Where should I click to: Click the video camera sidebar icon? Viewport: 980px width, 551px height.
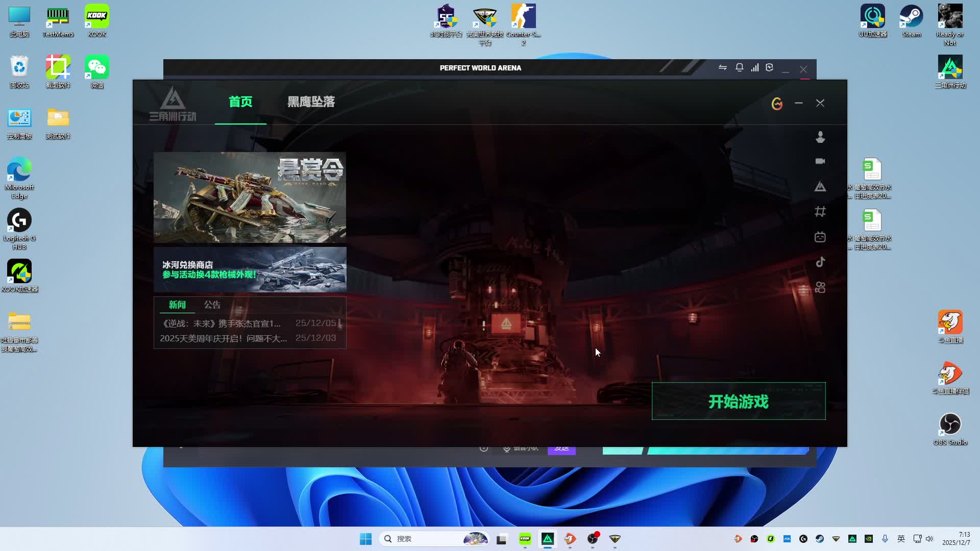click(x=820, y=161)
